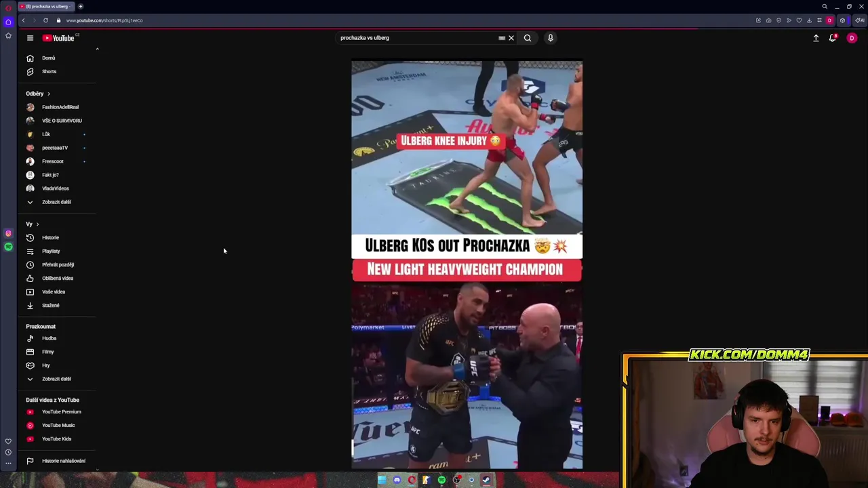Screen dimensions: 868x488
Task: Open Opera sidebar bookmarks star
Action: tap(8, 35)
